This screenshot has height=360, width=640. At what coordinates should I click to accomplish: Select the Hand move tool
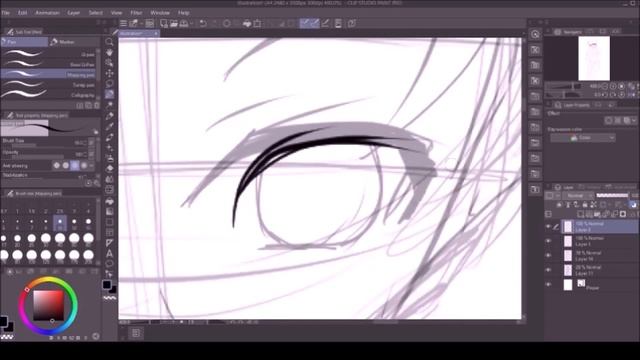coord(109,52)
